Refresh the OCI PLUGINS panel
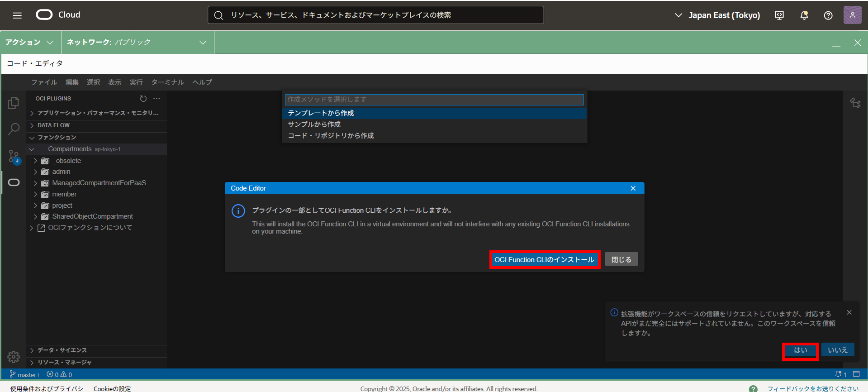Image resolution: width=868 pixels, height=392 pixels. tap(143, 99)
